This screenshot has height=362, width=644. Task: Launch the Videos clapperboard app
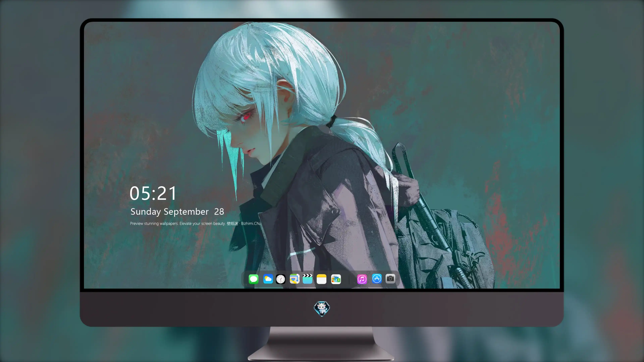point(308,279)
